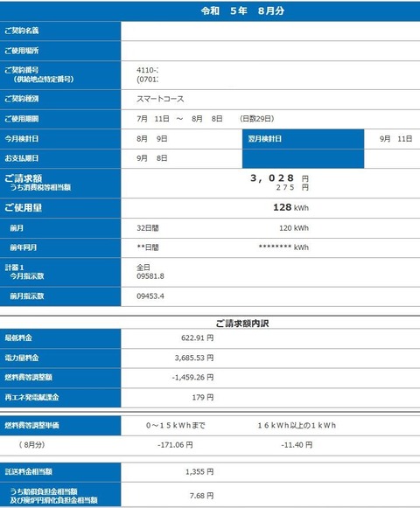The image size is (420, 508).
Task: Click the '0～15kWhまで' column heading
Action: [x=176, y=426]
